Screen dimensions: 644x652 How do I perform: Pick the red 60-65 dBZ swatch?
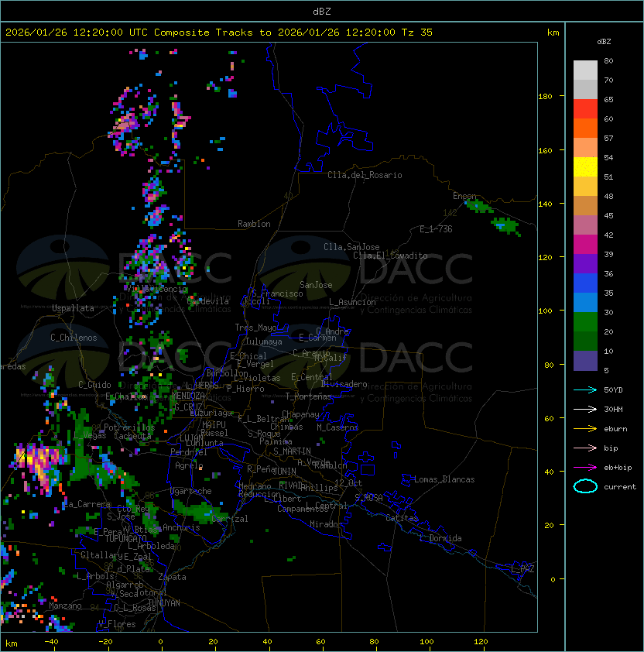(x=585, y=109)
